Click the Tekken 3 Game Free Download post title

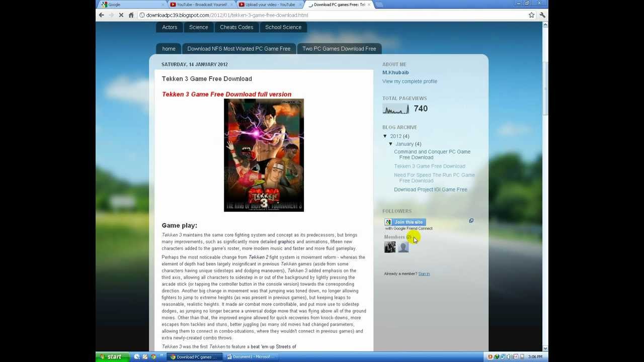coord(207,78)
